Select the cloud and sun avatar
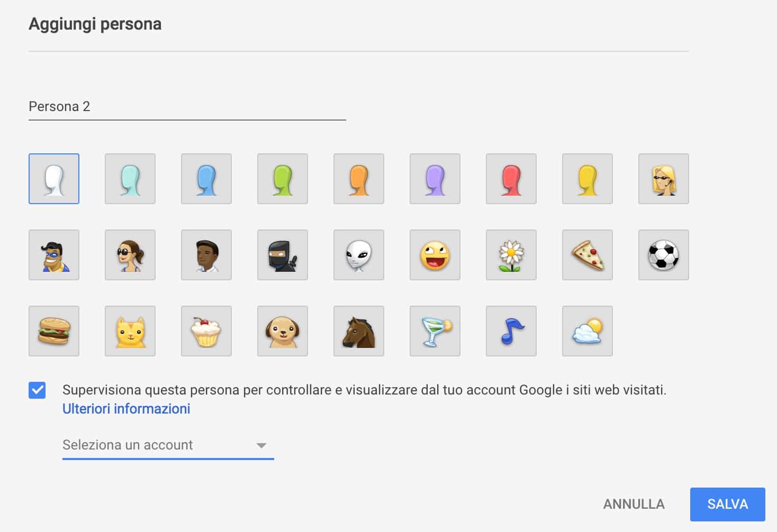The image size is (777, 532). 588,331
